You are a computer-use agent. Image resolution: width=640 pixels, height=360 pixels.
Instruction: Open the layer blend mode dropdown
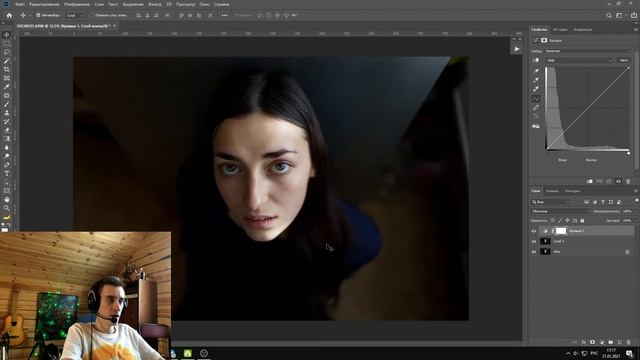(x=560, y=211)
